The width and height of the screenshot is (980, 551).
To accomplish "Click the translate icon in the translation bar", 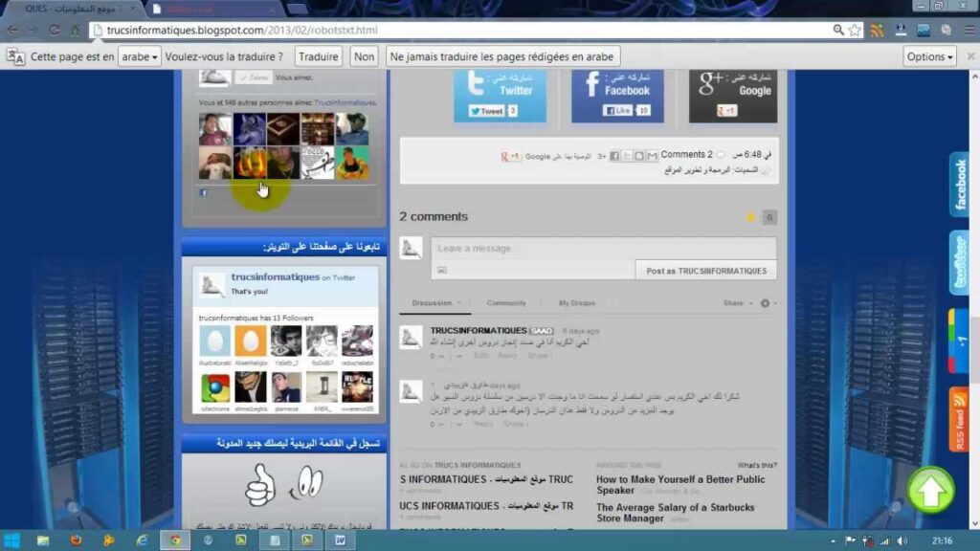I will [x=15, y=56].
